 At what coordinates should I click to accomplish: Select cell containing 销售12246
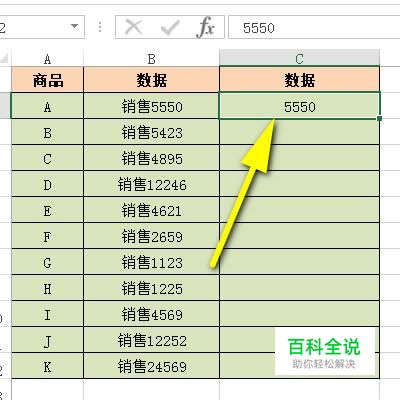click(x=151, y=184)
